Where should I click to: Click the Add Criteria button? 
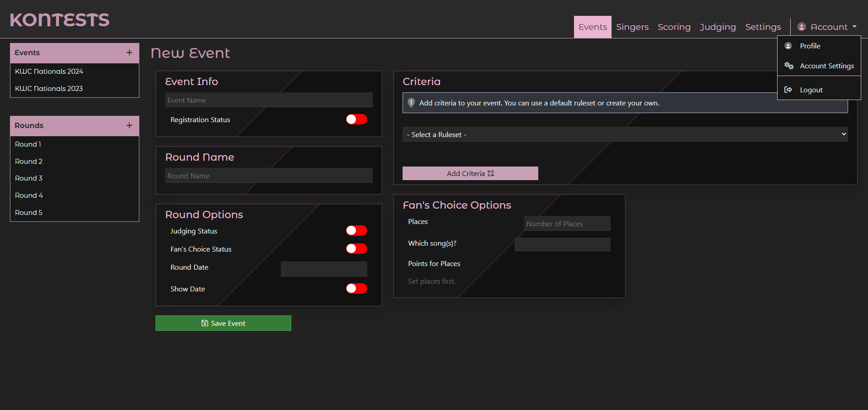[x=470, y=173]
